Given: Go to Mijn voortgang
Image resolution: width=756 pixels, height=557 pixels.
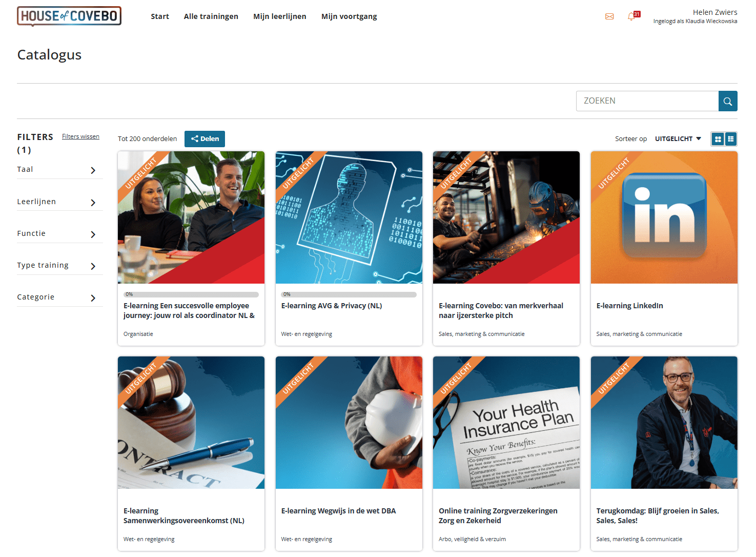Looking at the screenshot, I should (x=349, y=16).
